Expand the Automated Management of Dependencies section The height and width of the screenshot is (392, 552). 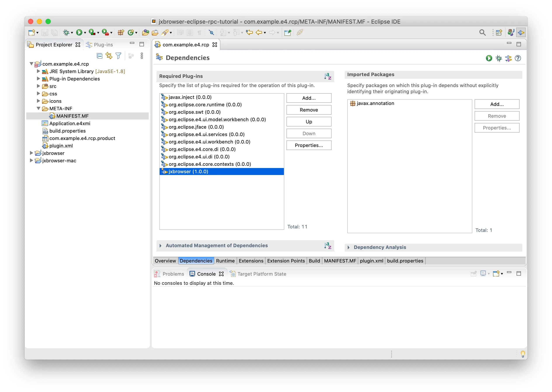coord(161,245)
